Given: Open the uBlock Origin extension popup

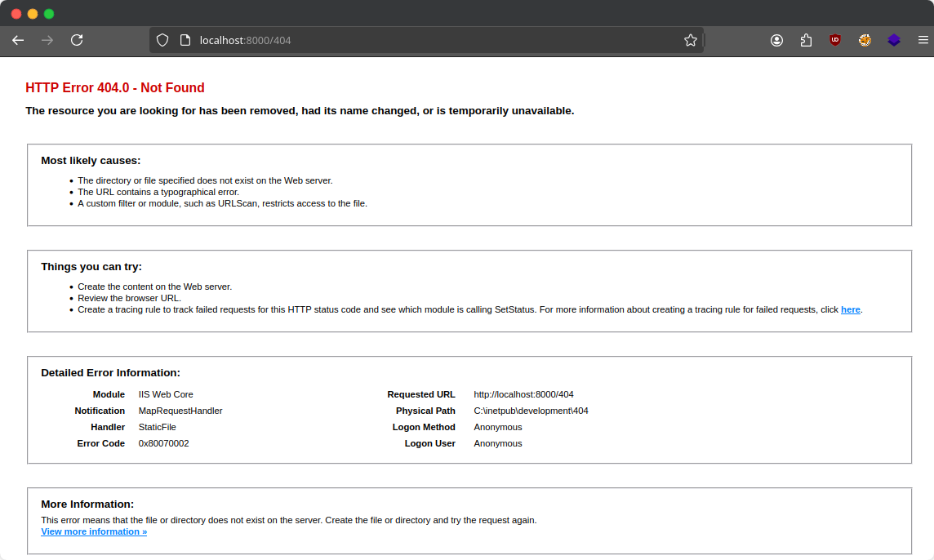Looking at the screenshot, I should (834, 39).
